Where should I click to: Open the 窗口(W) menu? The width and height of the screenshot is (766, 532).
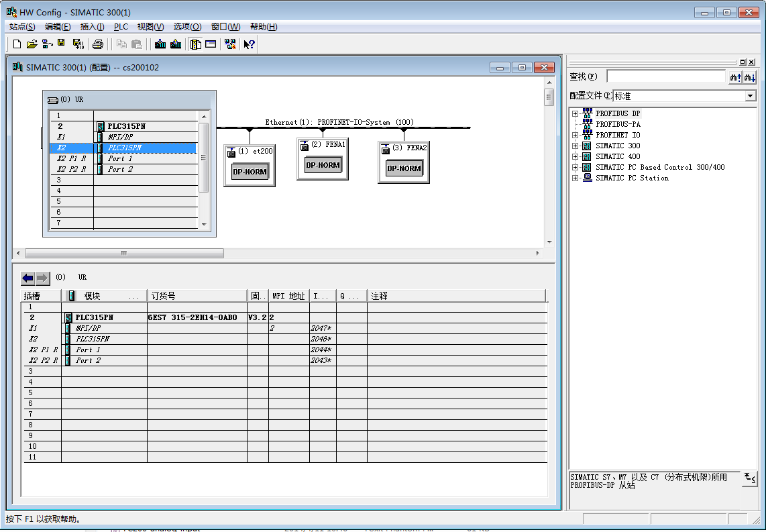(x=225, y=26)
